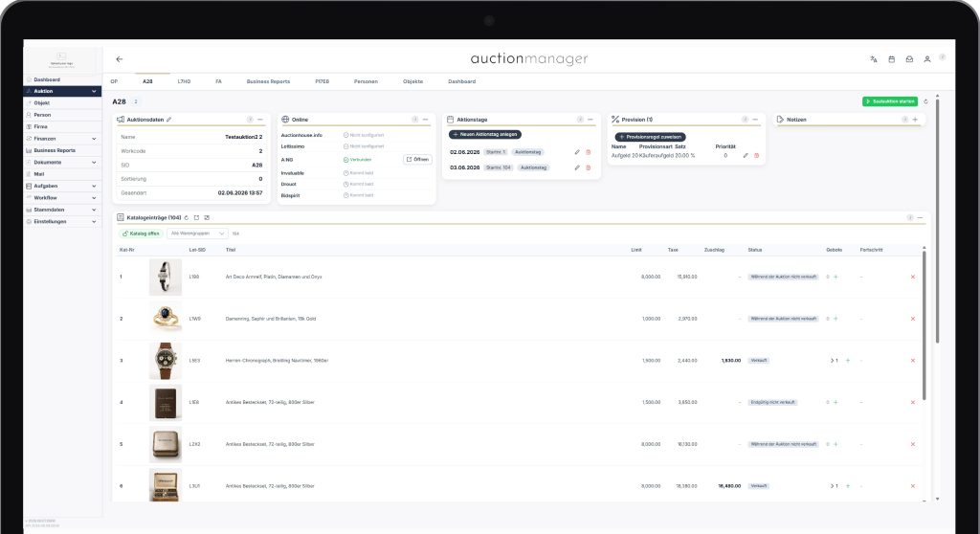Remove catalog entry 1 with the red X

pyautogui.click(x=912, y=277)
